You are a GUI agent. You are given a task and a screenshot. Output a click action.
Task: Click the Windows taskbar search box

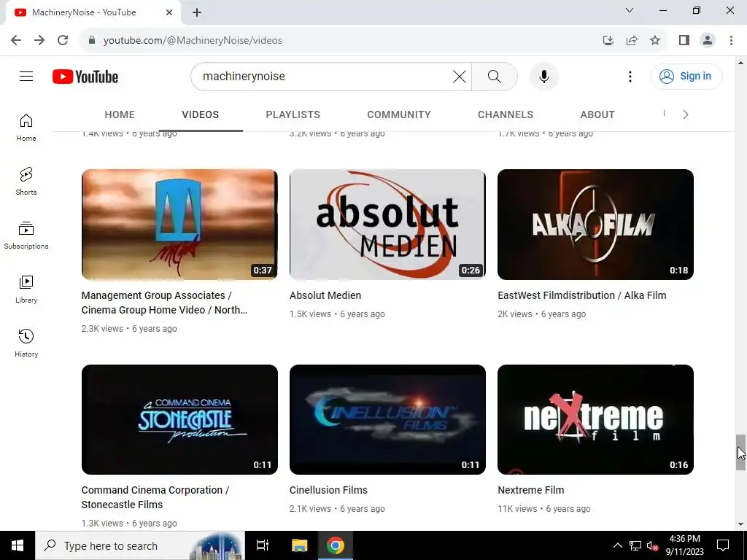pos(139,545)
